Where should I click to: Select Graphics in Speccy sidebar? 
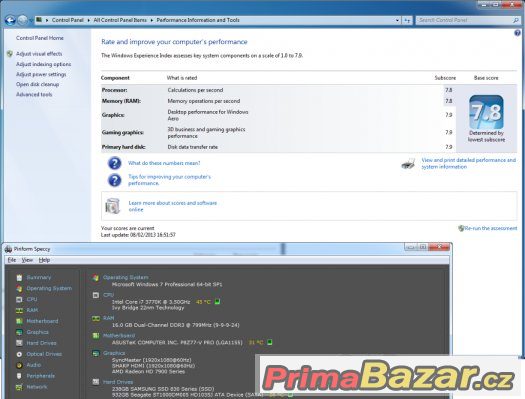(38, 332)
